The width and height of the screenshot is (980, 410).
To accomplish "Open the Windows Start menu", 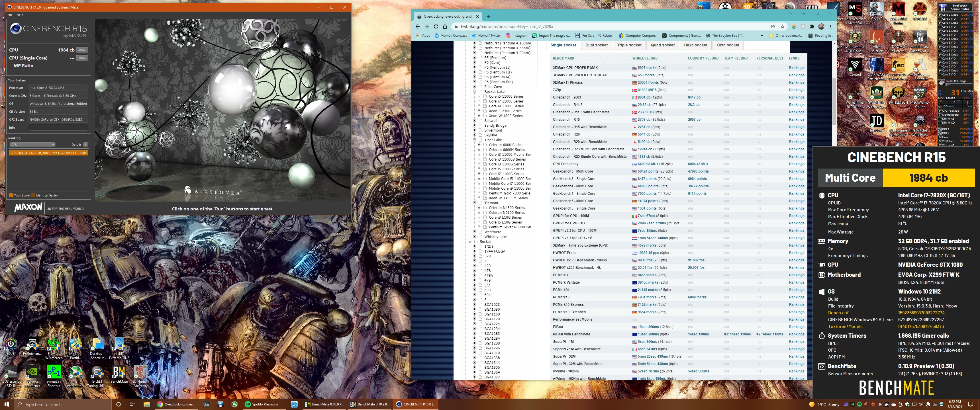I will (7, 404).
